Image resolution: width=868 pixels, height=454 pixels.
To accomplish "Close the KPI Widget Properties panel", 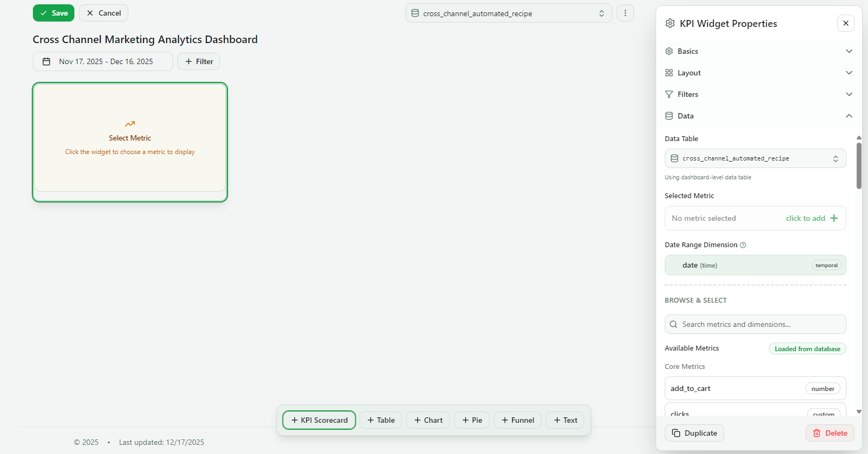I will tap(845, 23).
